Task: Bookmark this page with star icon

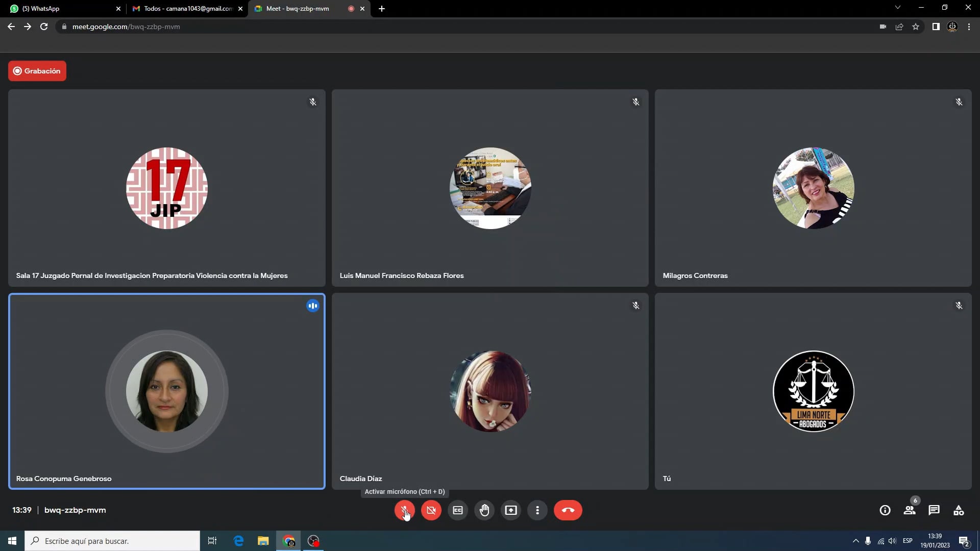Action: pyautogui.click(x=916, y=27)
